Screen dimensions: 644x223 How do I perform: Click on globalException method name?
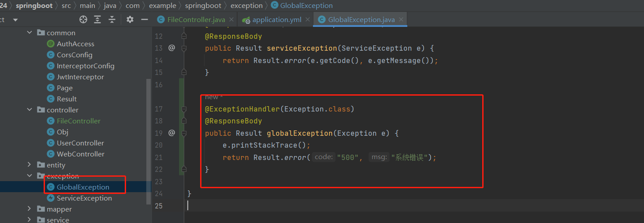coord(299,133)
